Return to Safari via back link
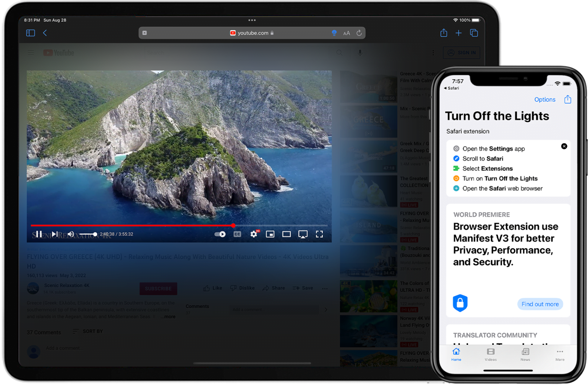 [451, 88]
